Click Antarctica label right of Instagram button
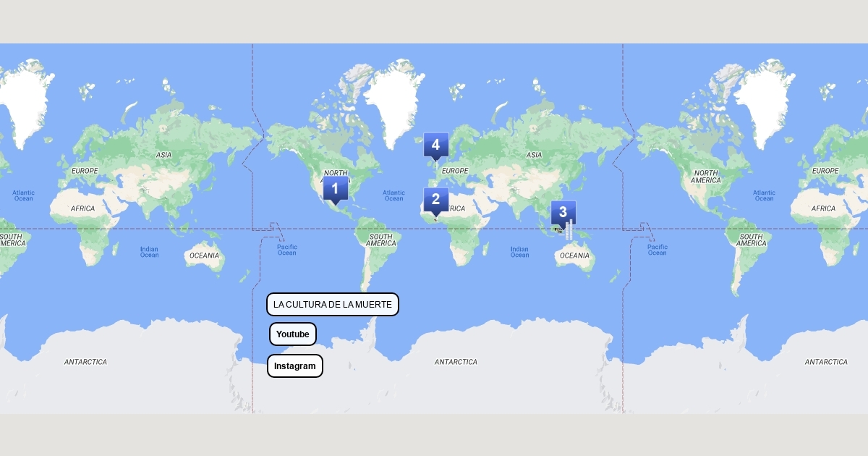This screenshot has width=868, height=456. pos(456,362)
